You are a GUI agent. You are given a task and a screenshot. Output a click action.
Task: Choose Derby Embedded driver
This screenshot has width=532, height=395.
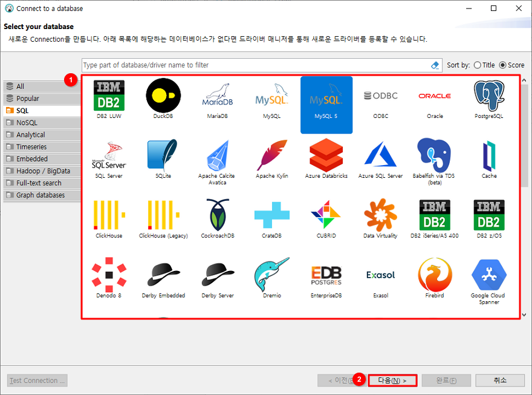coord(163,280)
